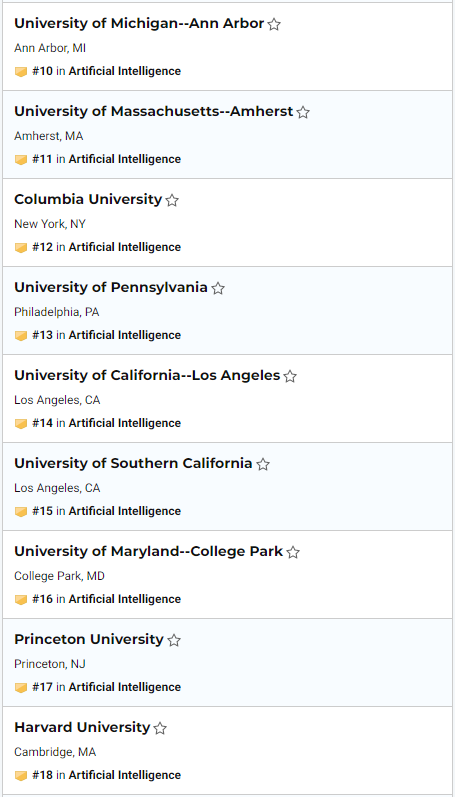Image resolution: width=455 pixels, height=797 pixels.
Task: Click #16 in Artificial Intelligence ranking text
Action: click(106, 599)
